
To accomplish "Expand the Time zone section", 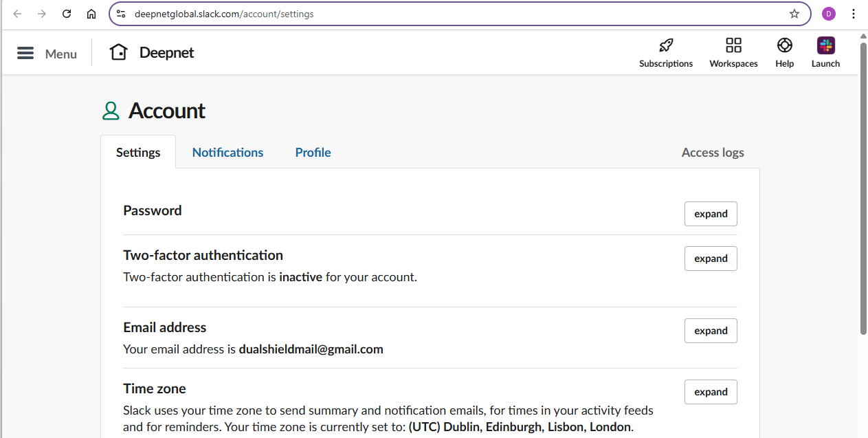I will (x=711, y=392).
